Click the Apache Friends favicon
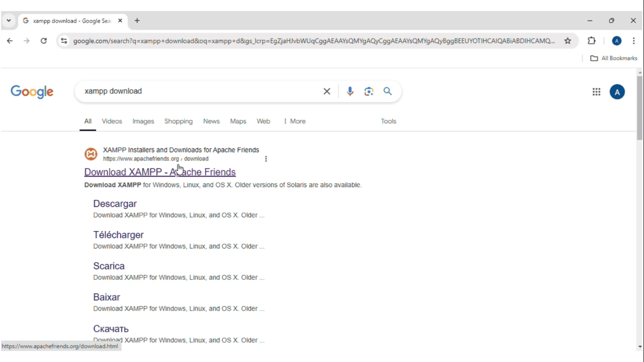 pyautogui.click(x=91, y=154)
